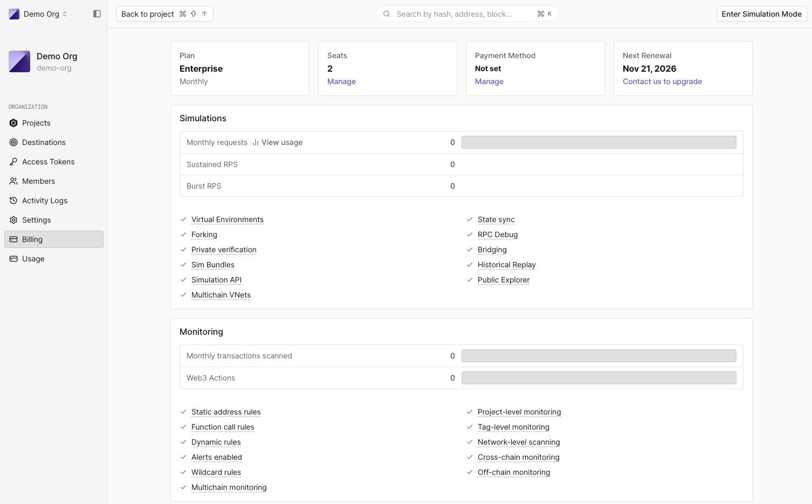Viewport: 812px width, 504px height.
Task: Click Manage link under Seats
Action: (x=341, y=81)
